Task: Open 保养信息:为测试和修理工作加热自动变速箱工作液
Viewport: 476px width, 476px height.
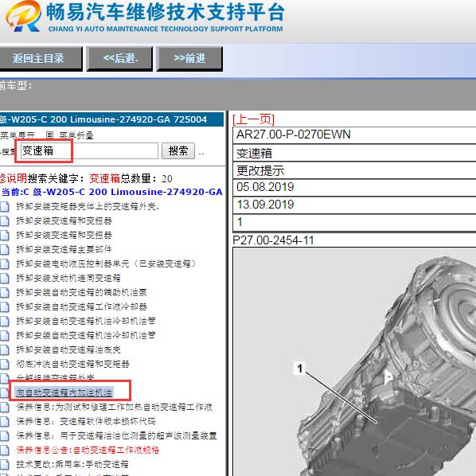Action: tap(115, 407)
